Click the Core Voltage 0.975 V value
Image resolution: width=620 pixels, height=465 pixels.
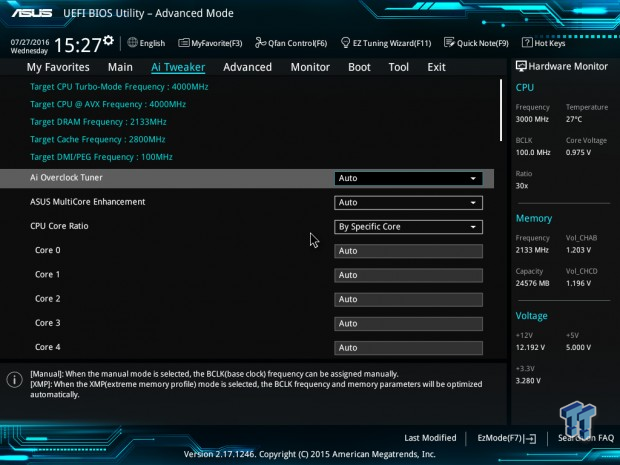coord(578,152)
